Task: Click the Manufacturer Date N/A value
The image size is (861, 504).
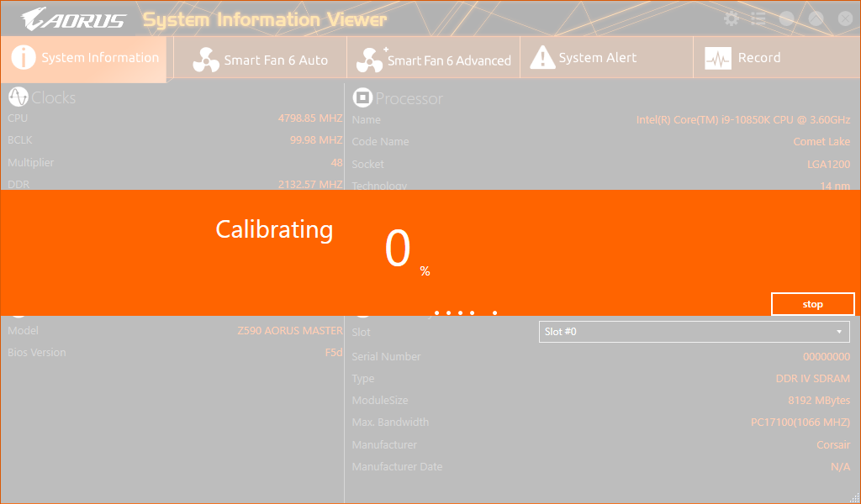Action: point(840,467)
